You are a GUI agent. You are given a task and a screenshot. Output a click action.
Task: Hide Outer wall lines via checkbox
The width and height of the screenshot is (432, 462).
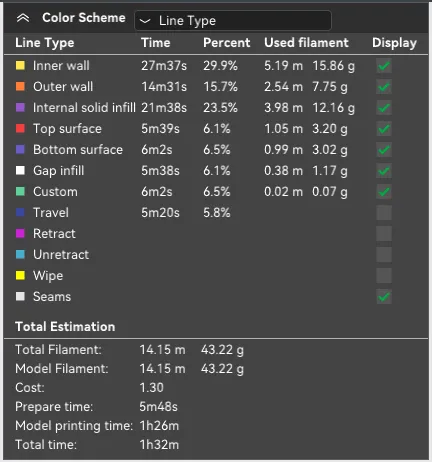[384, 87]
